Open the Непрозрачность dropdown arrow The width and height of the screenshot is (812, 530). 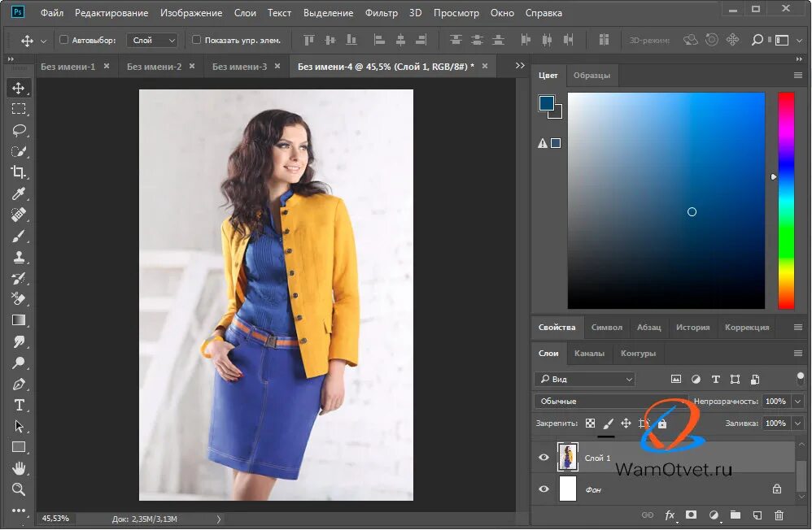click(x=797, y=401)
